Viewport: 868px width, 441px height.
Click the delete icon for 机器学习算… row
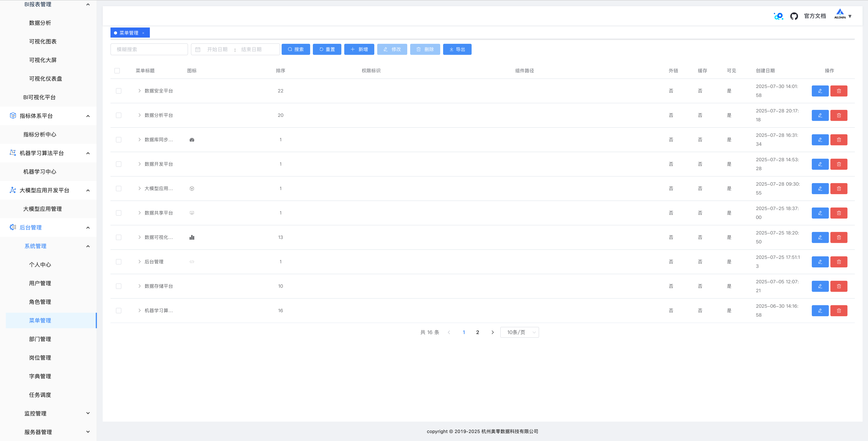pyautogui.click(x=839, y=311)
